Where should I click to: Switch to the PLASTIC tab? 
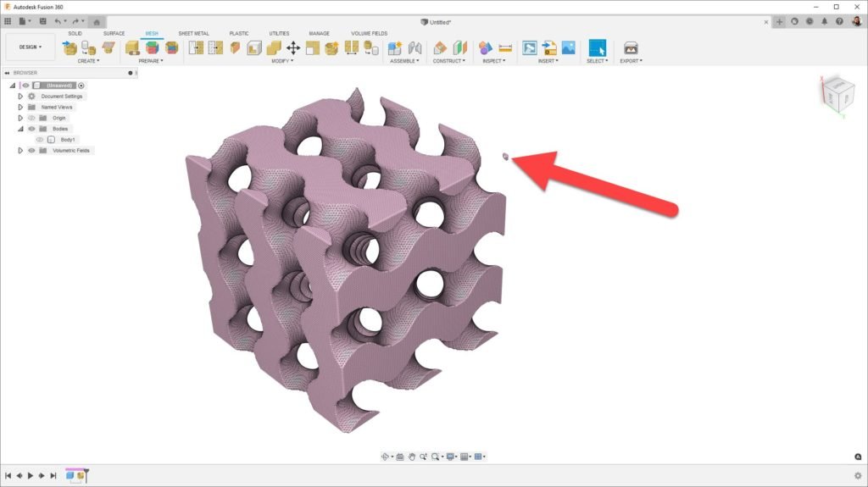(239, 33)
